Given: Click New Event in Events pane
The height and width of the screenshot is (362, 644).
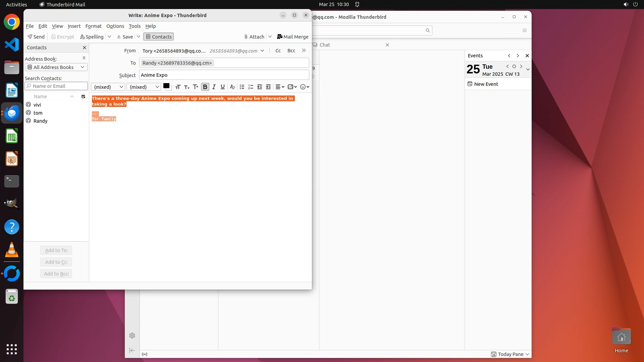Looking at the screenshot, I should tap(483, 84).
